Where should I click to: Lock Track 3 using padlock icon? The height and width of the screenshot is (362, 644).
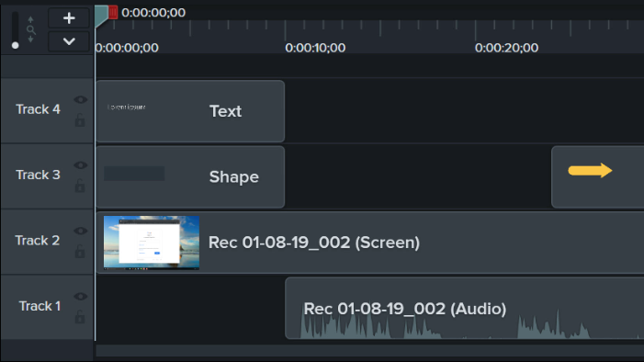click(x=80, y=186)
